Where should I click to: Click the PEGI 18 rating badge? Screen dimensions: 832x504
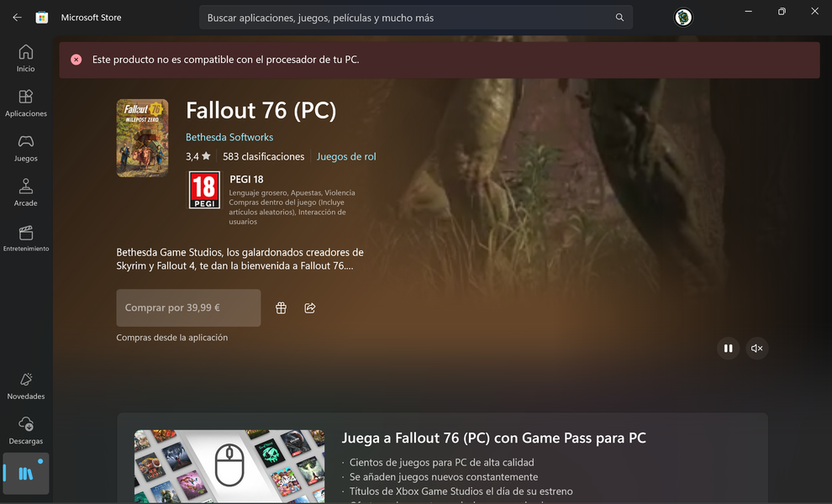click(204, 190)
